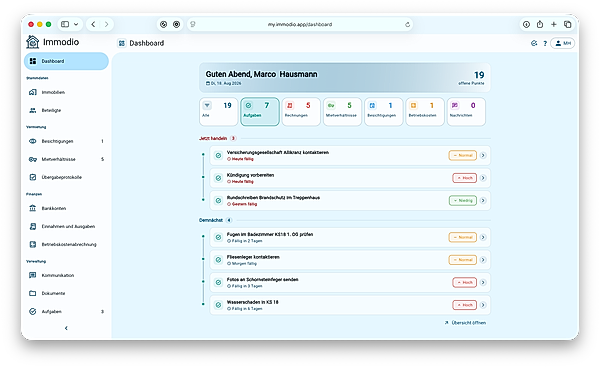
Task: Mark Fotos an Schornsteinfeger task as done
Action: tap(218, 282)
